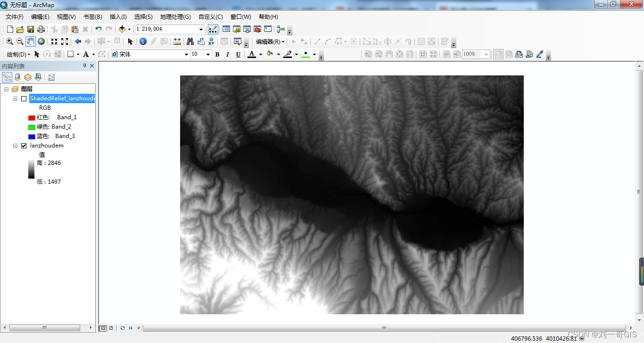The image size is (644, 343).
Task: Click the lanzhoudem grayscale color ramp
Action: (x=31, y=169)
